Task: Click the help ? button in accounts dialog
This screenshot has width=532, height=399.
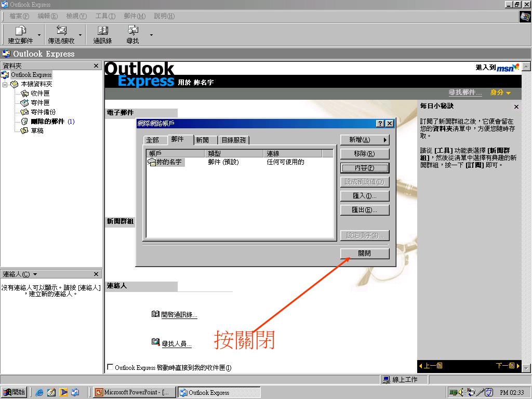Action: (380, 124)
